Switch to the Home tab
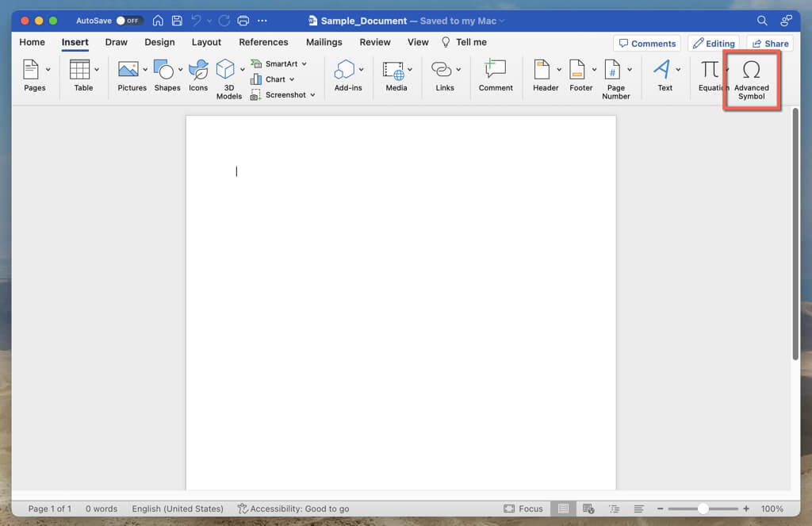 click(x=32, y=43)
